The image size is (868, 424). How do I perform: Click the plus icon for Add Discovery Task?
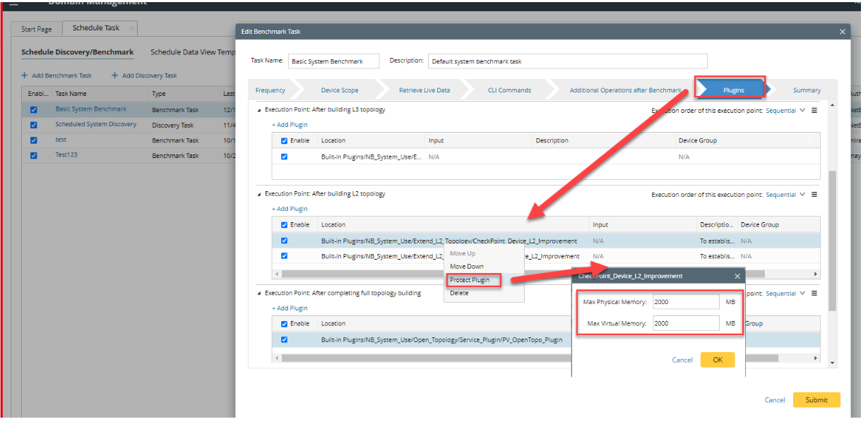coord(113,75)
